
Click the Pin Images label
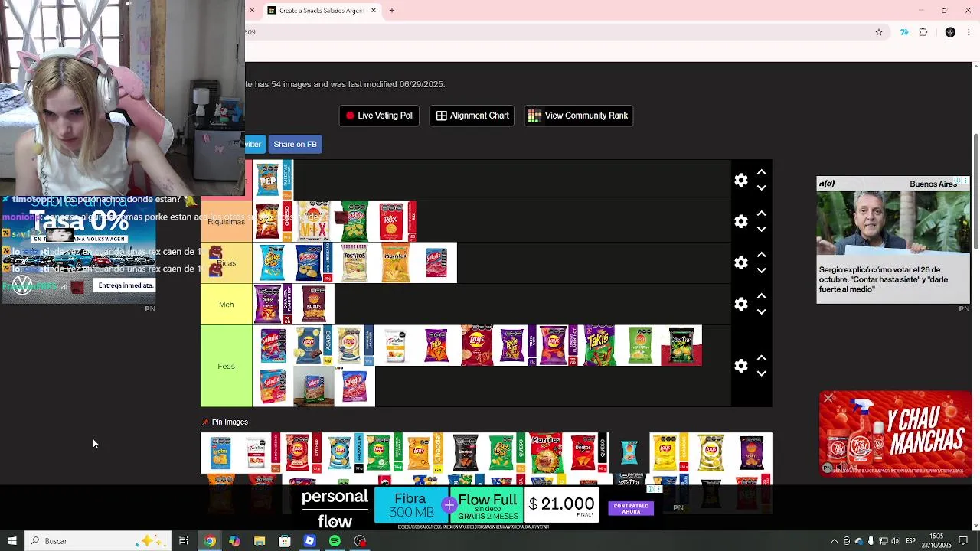(230, 422)
